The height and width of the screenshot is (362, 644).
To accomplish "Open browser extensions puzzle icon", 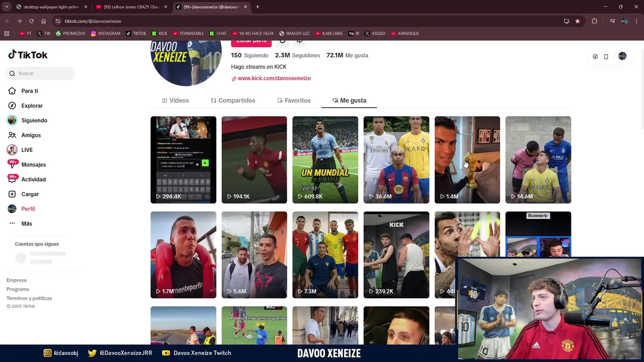I will pyautogui.click(x=595, y=21).
